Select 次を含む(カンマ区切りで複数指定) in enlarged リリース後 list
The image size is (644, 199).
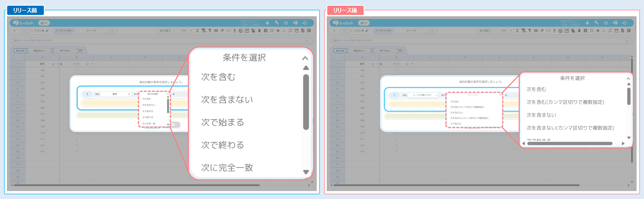pyautogui.click(x=565, y=102)
